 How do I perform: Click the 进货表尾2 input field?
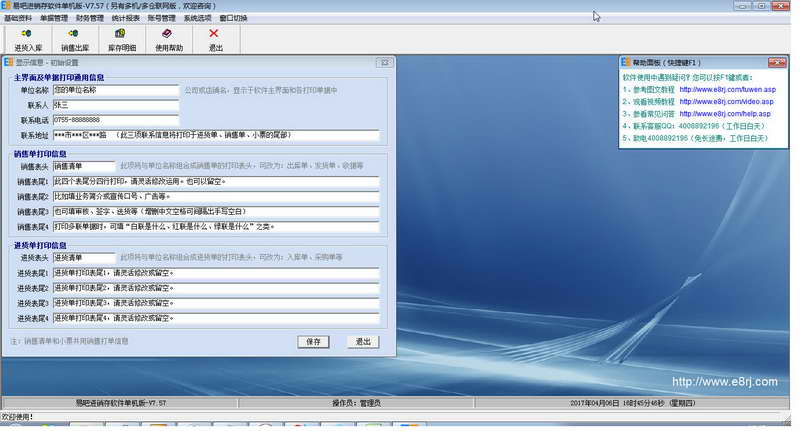point(216,288)
